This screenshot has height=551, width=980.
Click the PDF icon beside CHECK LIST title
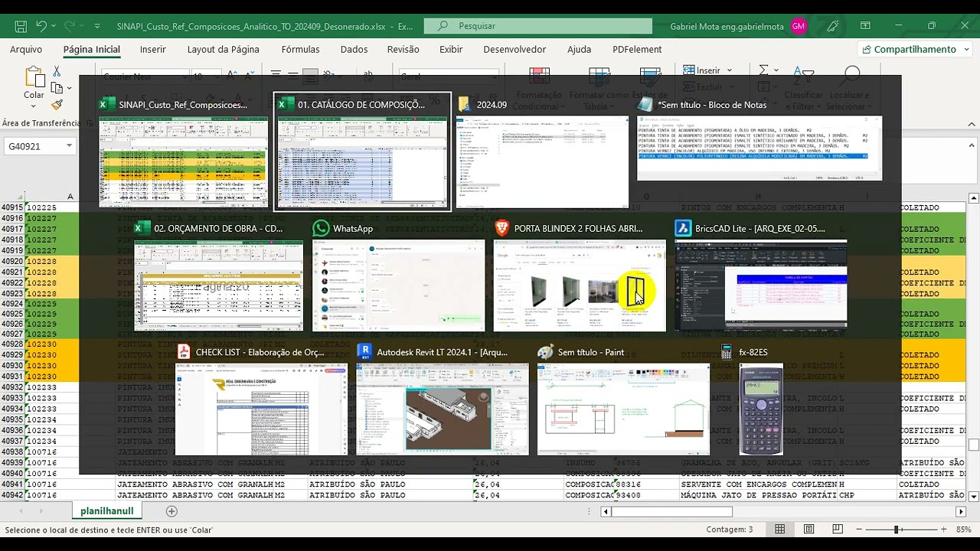183,352
